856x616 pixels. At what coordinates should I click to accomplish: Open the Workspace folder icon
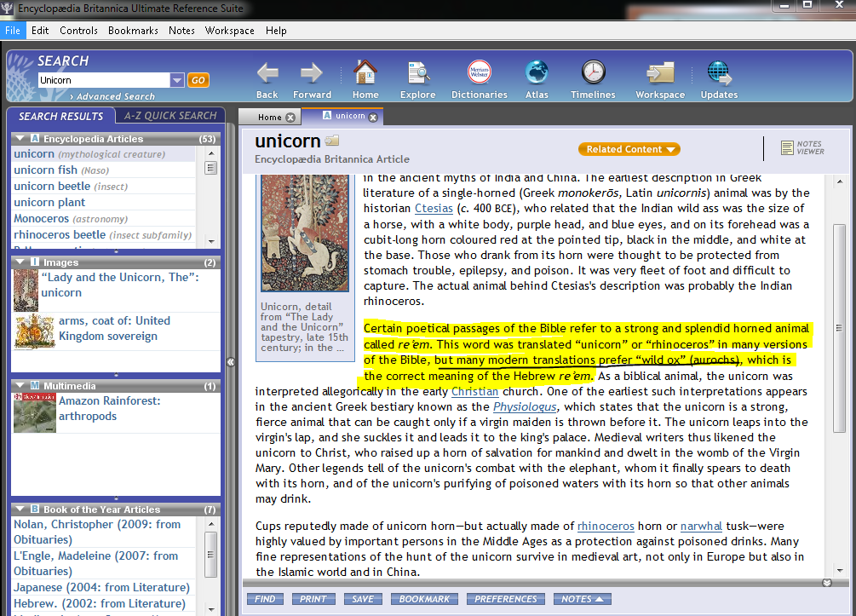coord(660,73)
